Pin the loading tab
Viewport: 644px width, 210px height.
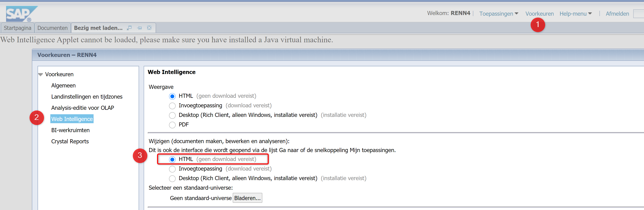click(139, 28)
